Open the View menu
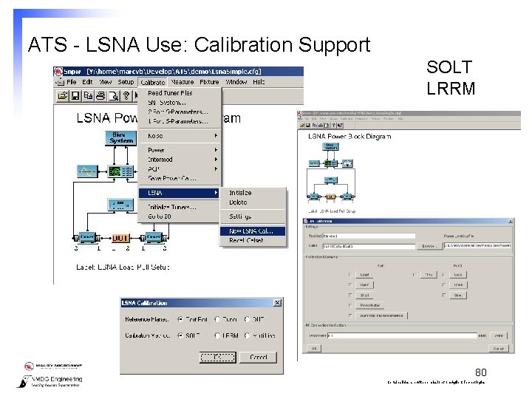This screenshot has width=532, height=399. 106,82
